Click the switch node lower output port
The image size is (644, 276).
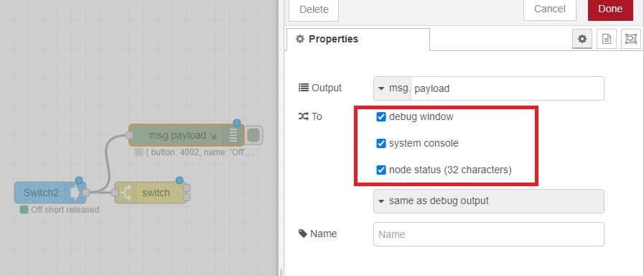click(x=187, y=198)
